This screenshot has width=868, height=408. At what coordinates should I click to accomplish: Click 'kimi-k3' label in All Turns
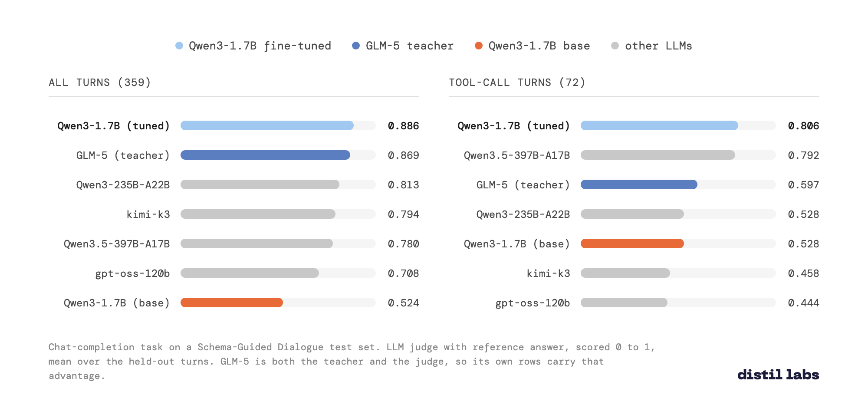(x=148, y=214)
